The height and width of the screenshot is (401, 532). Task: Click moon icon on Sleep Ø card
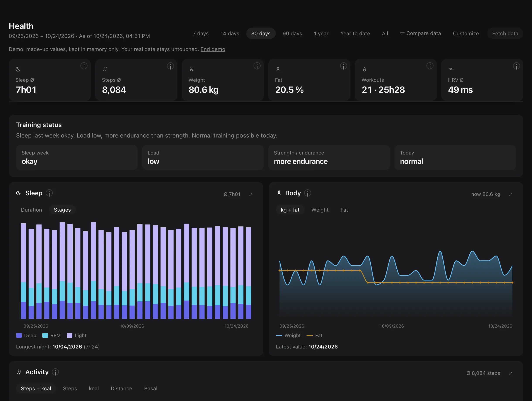click(x=18, y=69)
